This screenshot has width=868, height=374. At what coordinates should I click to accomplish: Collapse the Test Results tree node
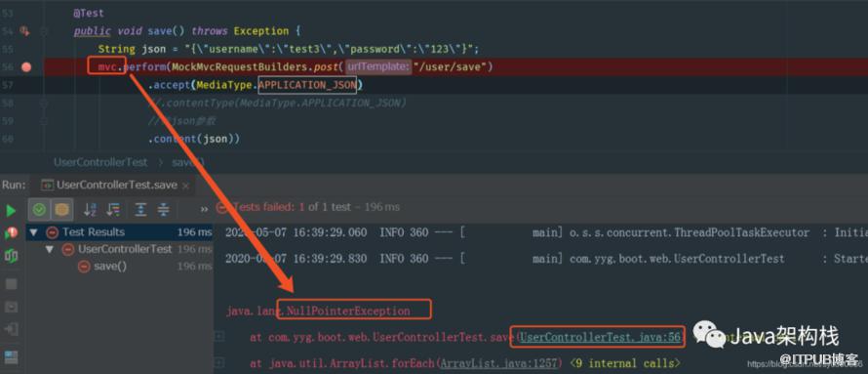[34, 232]
